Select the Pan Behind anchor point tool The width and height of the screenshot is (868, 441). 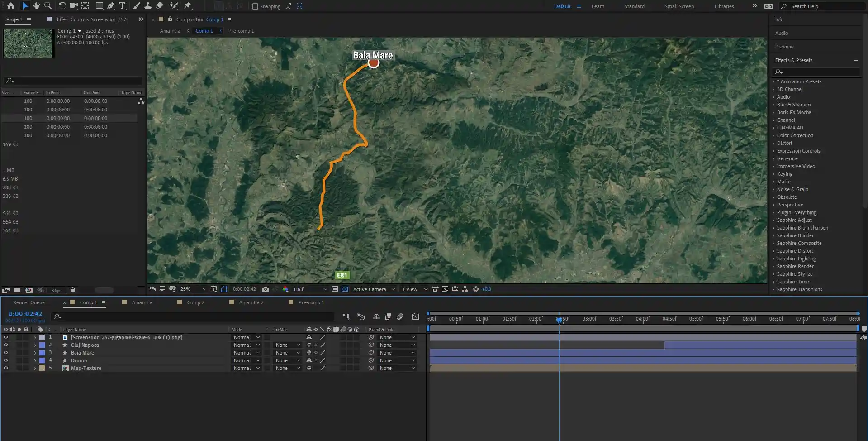(x=85, y=6)
